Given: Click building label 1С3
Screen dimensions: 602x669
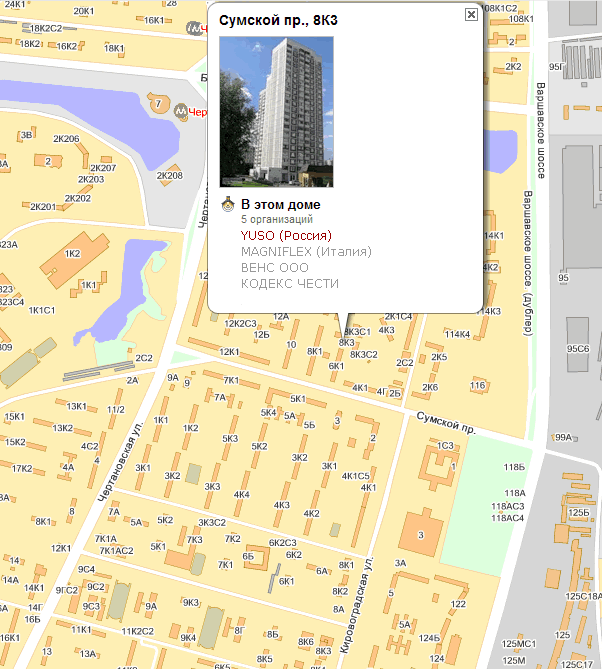Looking at the screenshot, I should (445, 445).
